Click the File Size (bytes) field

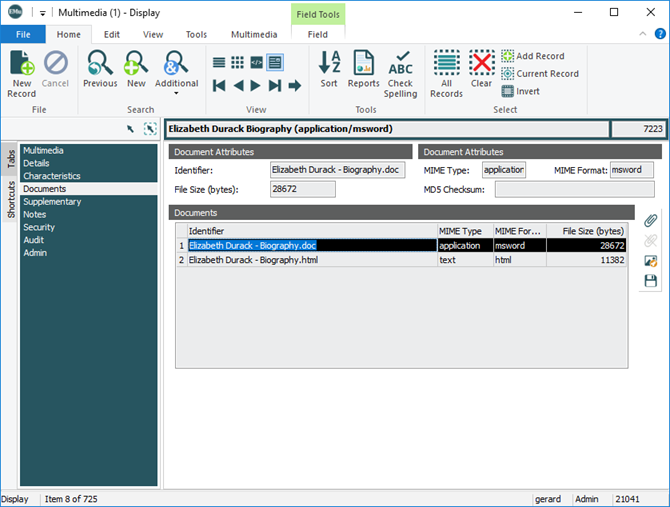pyautogui.click(x=303, y=189)
